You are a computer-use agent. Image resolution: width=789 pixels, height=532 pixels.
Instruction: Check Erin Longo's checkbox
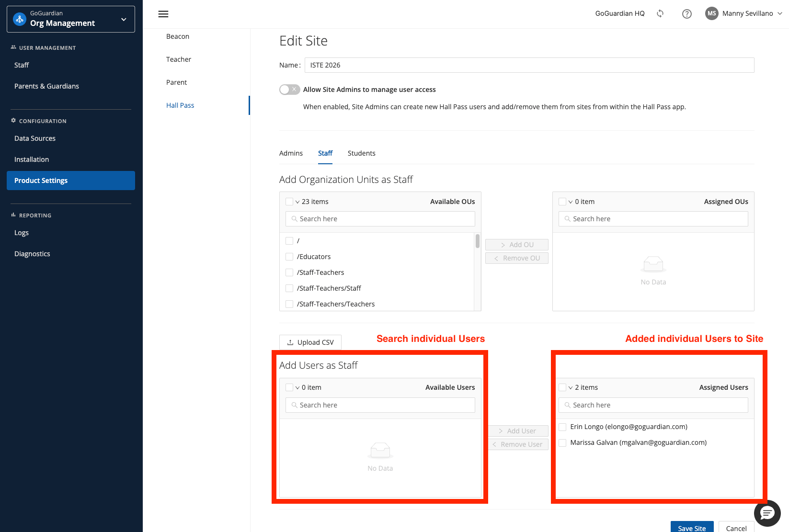pos(562,427)
